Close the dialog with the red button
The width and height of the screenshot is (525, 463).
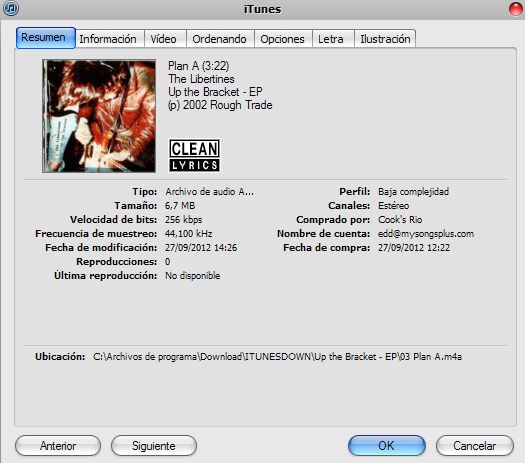pyautogui.click(x=516, y=9)
